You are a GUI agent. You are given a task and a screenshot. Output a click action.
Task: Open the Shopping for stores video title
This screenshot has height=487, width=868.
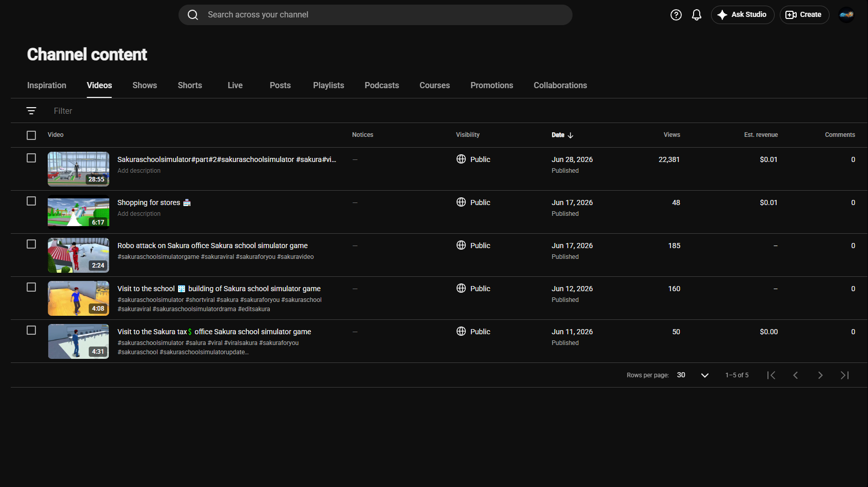tap(154, 202)
